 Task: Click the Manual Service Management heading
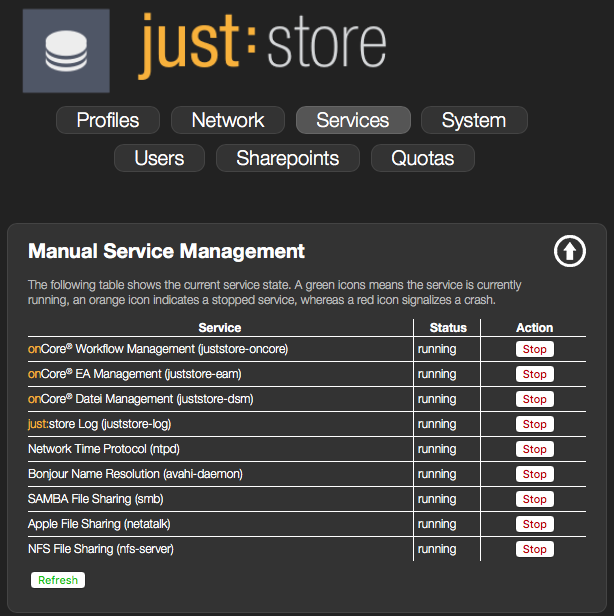pyautogui.click(x=166, y=251)
